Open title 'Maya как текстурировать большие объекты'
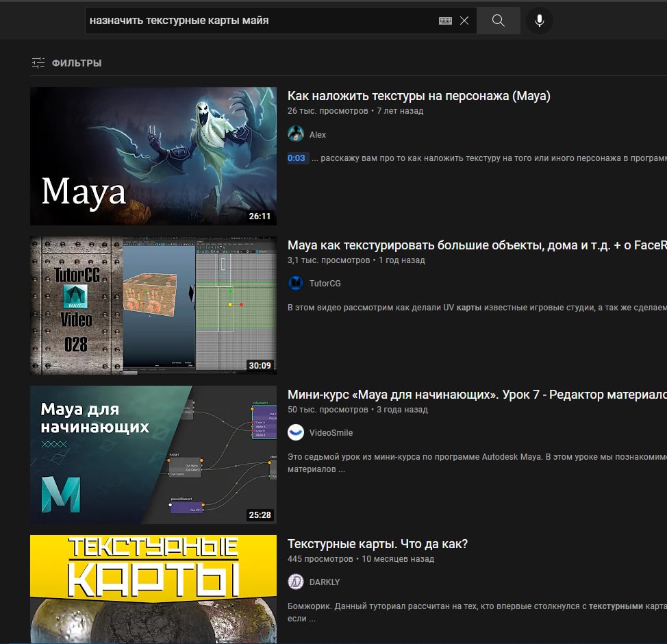 pos(477,245)
